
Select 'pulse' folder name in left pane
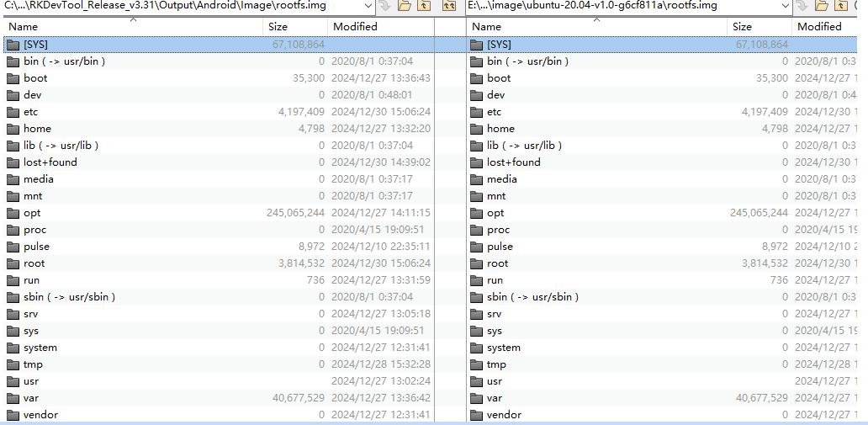click(36, 247)
